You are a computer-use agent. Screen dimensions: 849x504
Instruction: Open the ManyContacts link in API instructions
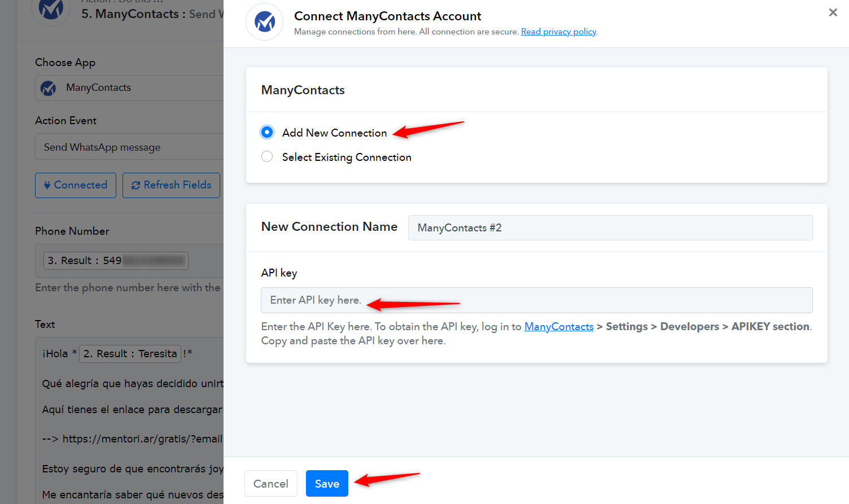click(559, 327)
